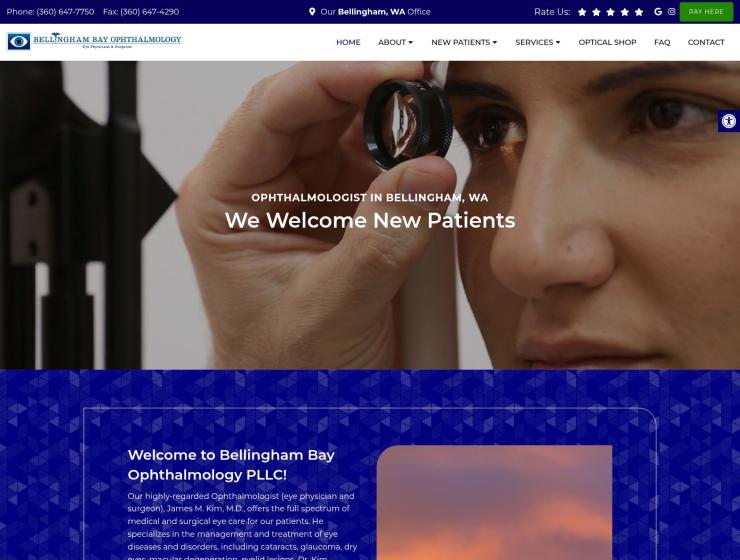
Task: Expand the New Patients dropdown
Action: click(464, 42)
